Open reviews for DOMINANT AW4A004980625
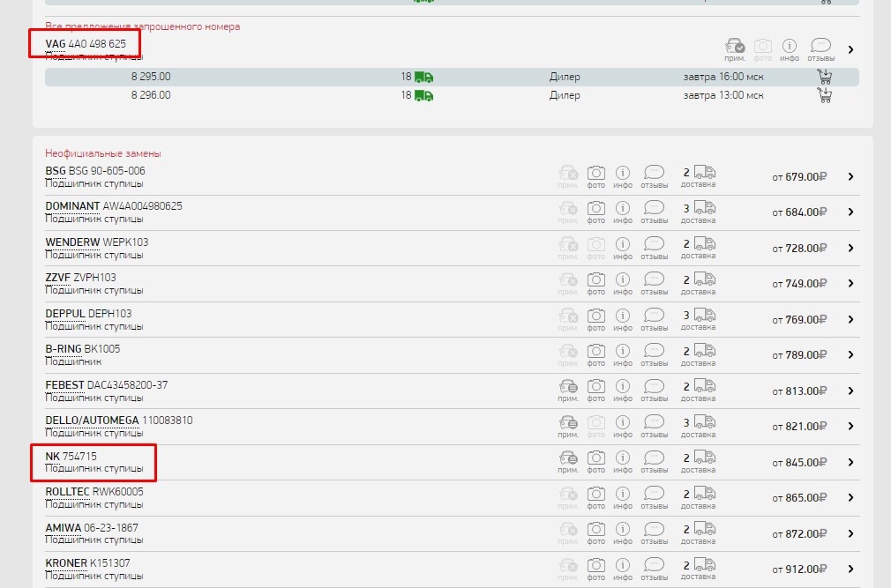This screenshot has width=891, height=588. [x=654, y=212]
